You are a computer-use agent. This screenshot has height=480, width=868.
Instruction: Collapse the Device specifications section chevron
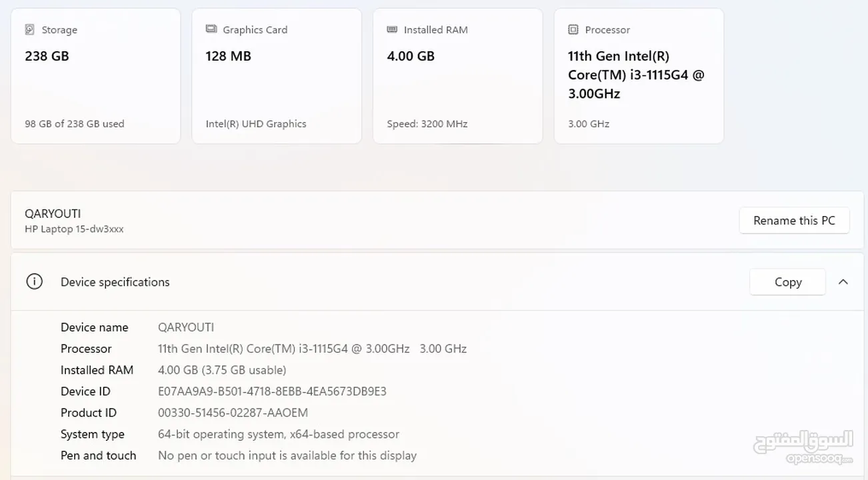click(843, 282)
